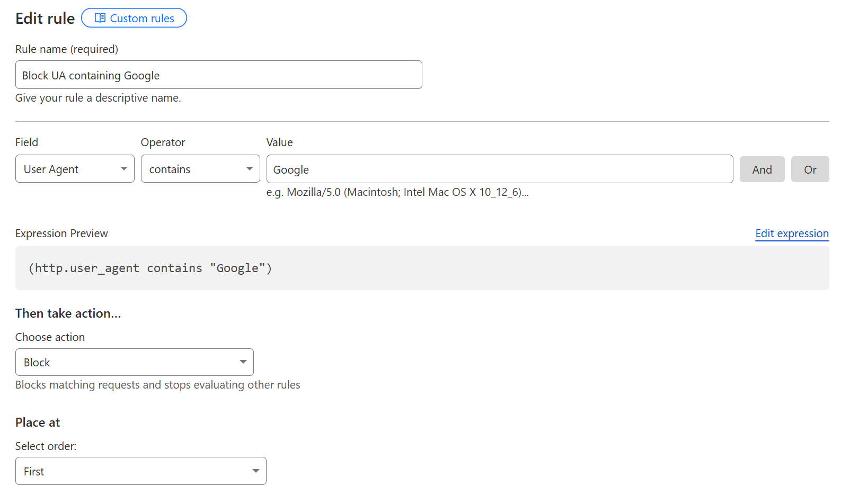Click the expression preview code box
841x504 pixels.
pos(422,268)
